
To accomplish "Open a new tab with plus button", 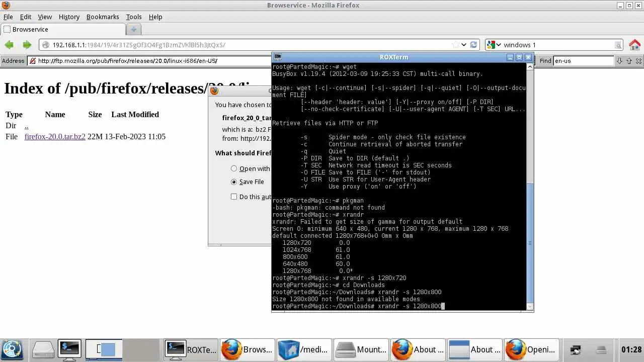I will coord(133,29).
